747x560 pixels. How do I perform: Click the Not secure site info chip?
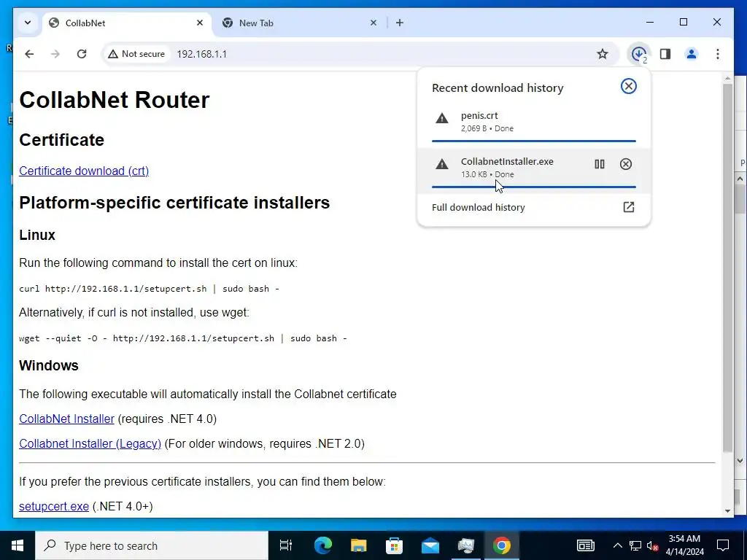136,54
